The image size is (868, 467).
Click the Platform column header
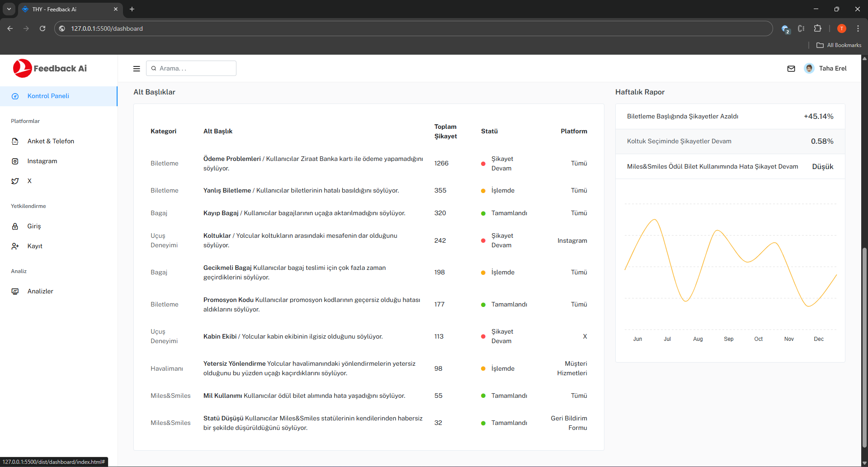[574, 132]
